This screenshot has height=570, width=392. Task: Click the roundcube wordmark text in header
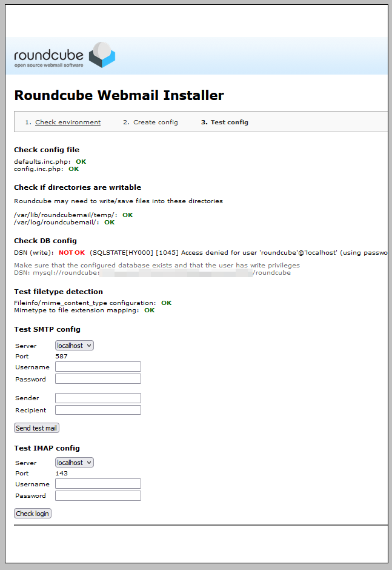48,55
